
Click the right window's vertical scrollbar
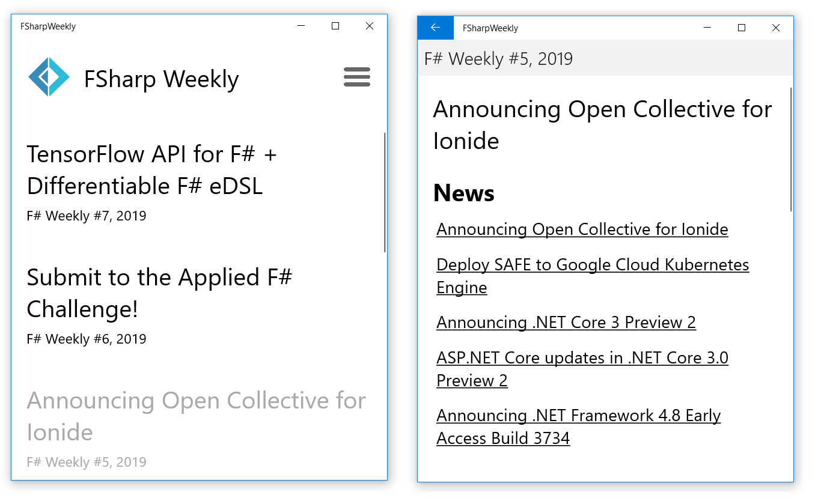click(x=791, y=150)
